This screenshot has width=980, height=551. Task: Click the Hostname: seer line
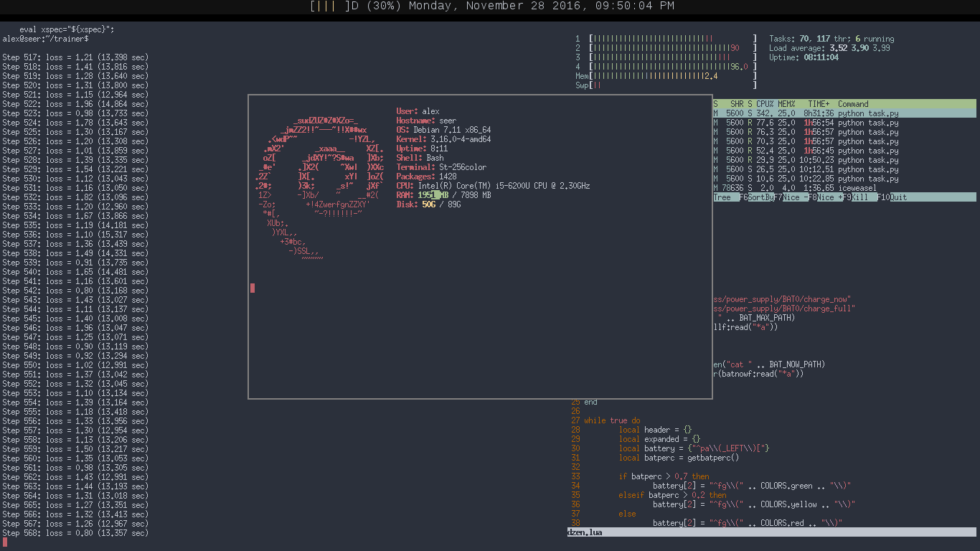pos(426,121)
